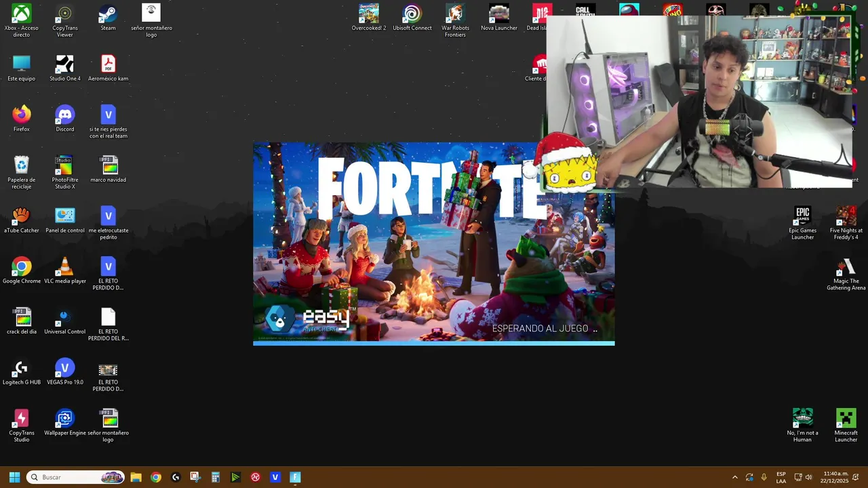Open File Explorer from the taskbar
Screen dimensions: 868x488
point(136,477)
